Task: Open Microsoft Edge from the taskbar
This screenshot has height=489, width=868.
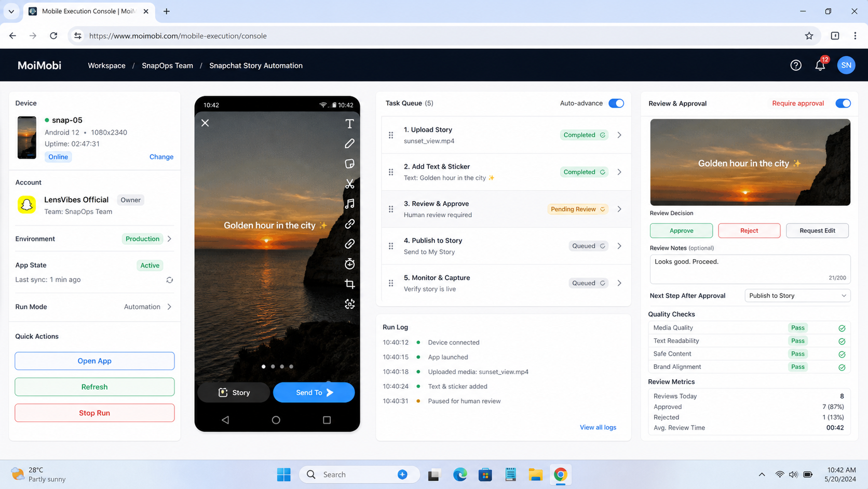Action: point(460,474)
